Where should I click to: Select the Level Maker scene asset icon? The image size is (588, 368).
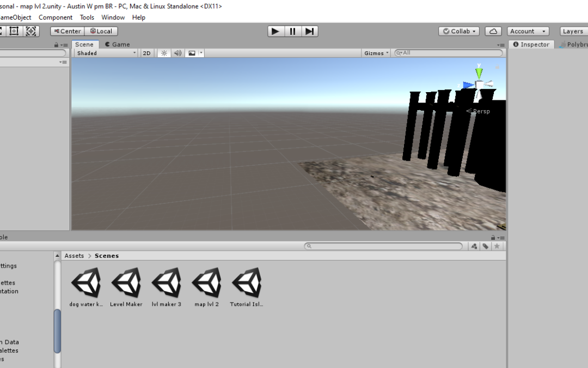pyautogui.click(x=126, y=283)
